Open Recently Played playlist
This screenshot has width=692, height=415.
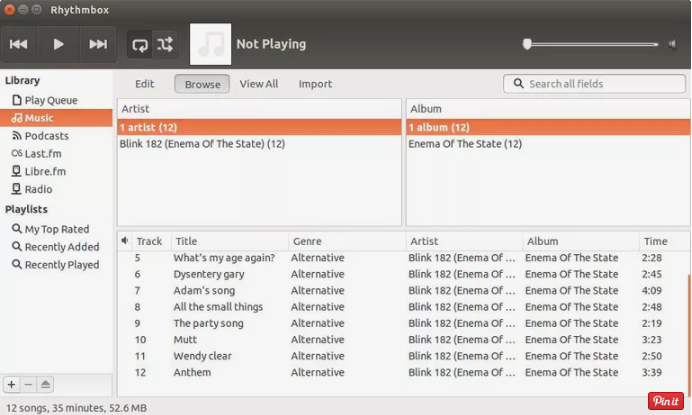(55, 265)
